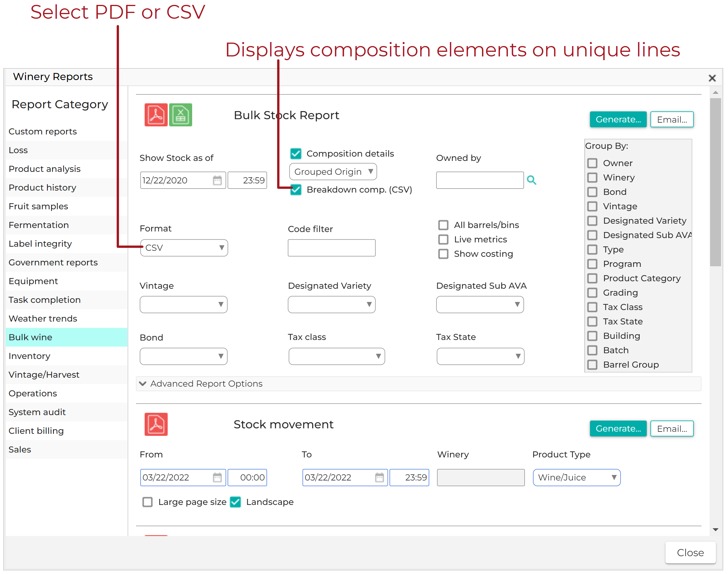Screen dimensions: 728x574
Task: Click the From time field 00:00
Action: point(248,478)
